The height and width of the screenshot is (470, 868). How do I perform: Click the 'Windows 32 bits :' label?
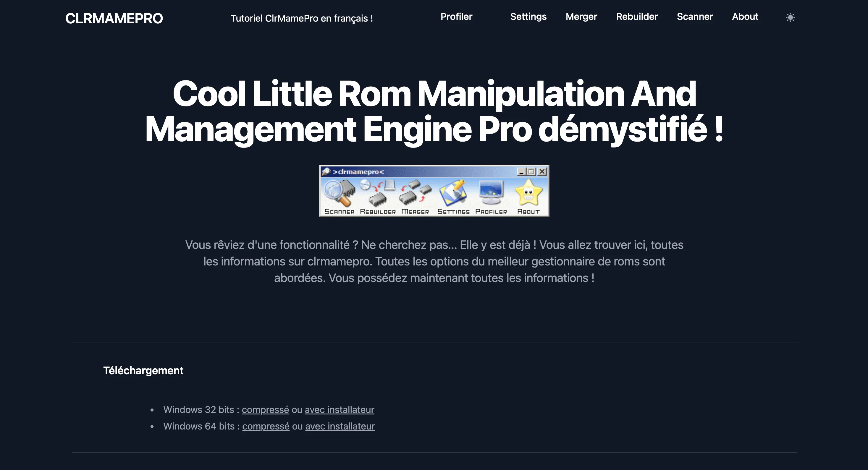201,409
